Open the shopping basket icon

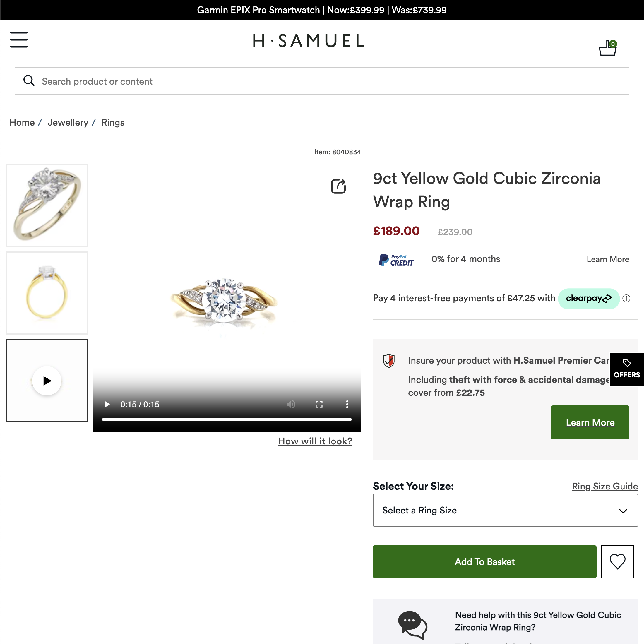coord(607,49)
